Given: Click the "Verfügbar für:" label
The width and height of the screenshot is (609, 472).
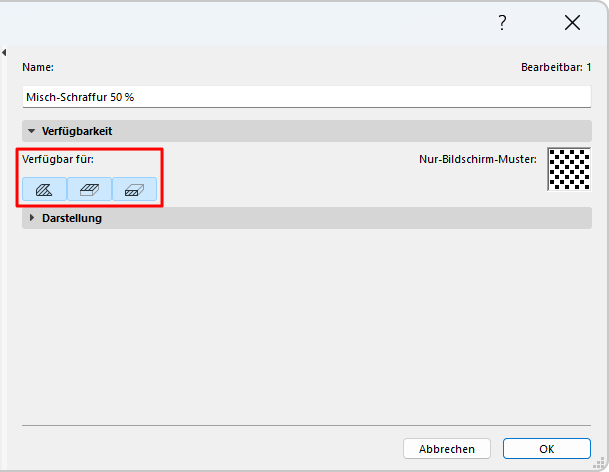Looking at the screenshot, I should click(x=58, y=158).
